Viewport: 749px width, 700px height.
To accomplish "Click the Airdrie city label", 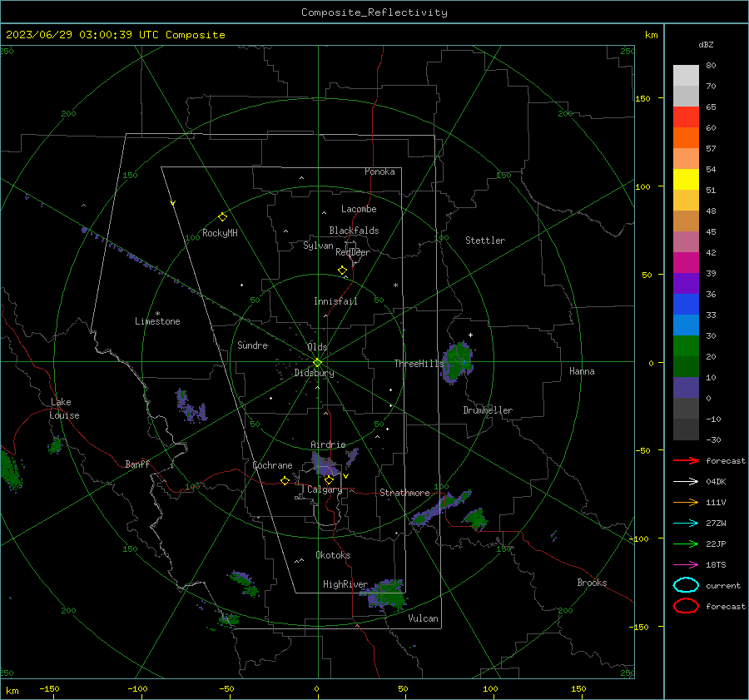I will pyautogui.click(x=328, y=444).
